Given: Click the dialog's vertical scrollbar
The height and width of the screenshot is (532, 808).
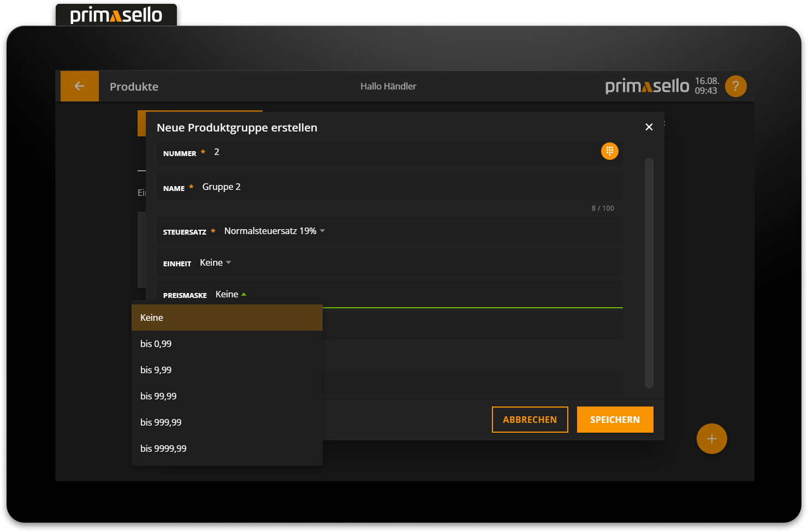Looking at the screenshot, I should [649, 273].
